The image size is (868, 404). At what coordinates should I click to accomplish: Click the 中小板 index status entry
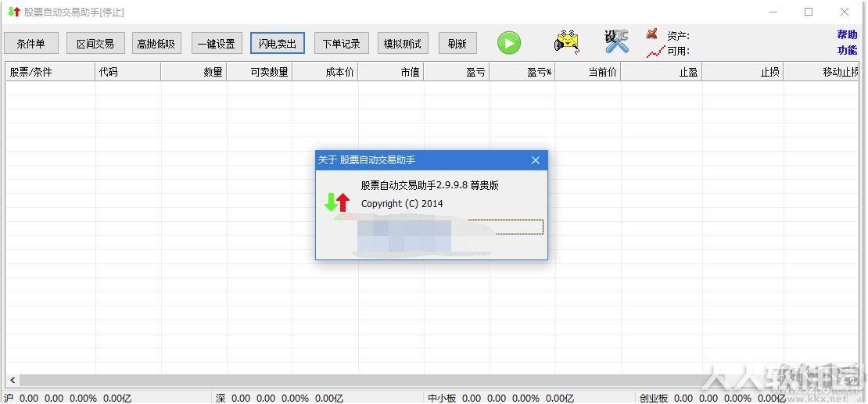(501, 398)
